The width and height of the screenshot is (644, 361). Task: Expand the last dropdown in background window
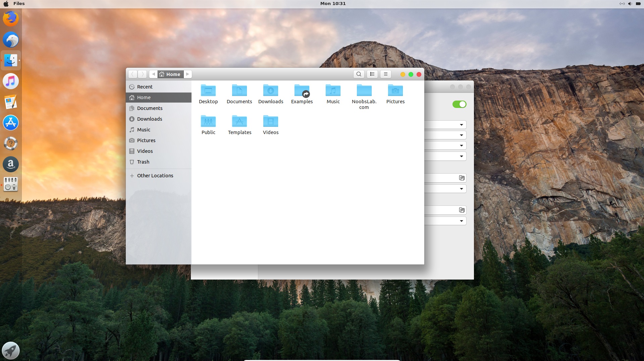point(461,221)
